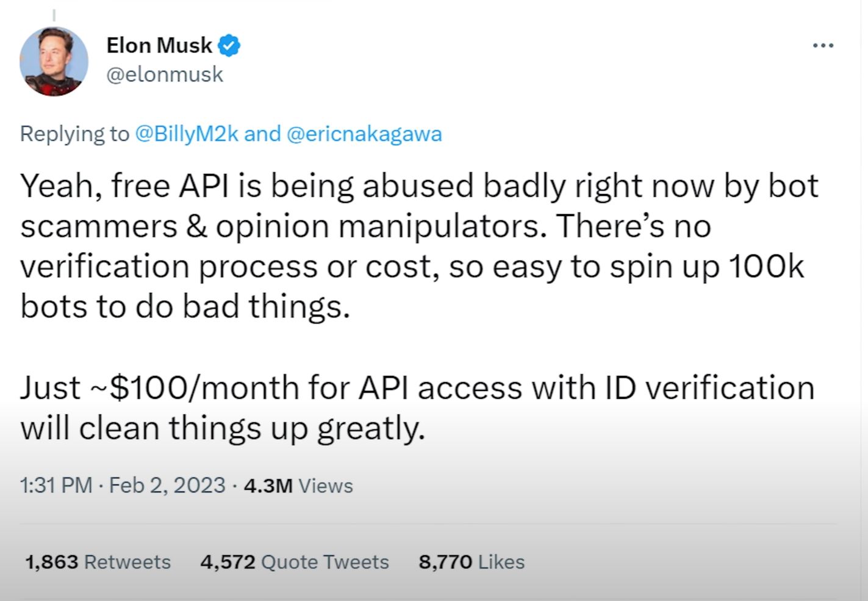Image resolution: width=868 pixels, height=601 pixels.
Task: Click the 'Yeah, free API' first paragraph
Action: point(419,246)
